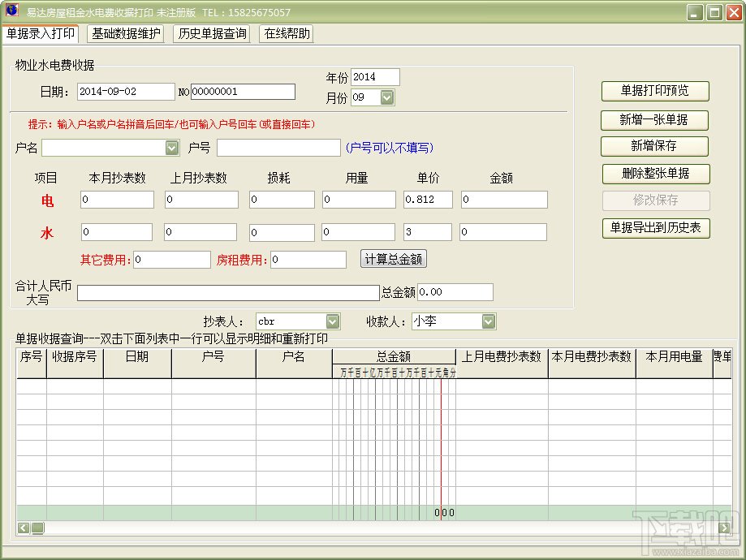Focus the 日期 input field

(x=126, y=92)
